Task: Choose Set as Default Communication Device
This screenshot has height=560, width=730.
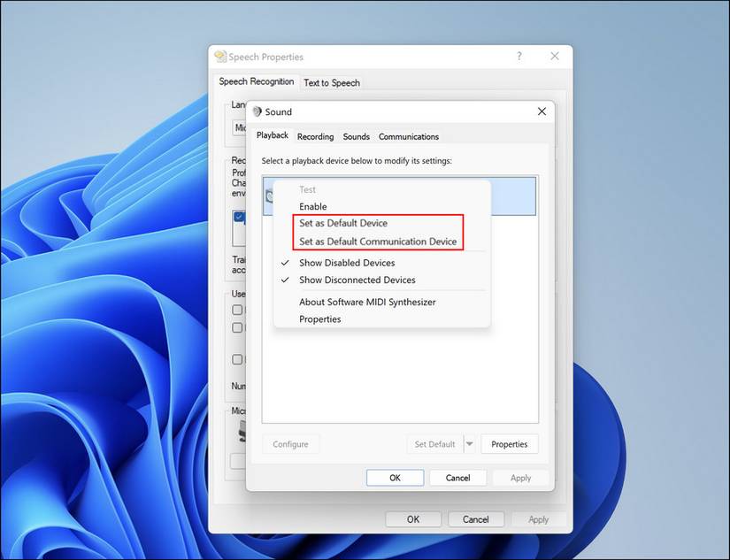Action: tap(378, 241)
